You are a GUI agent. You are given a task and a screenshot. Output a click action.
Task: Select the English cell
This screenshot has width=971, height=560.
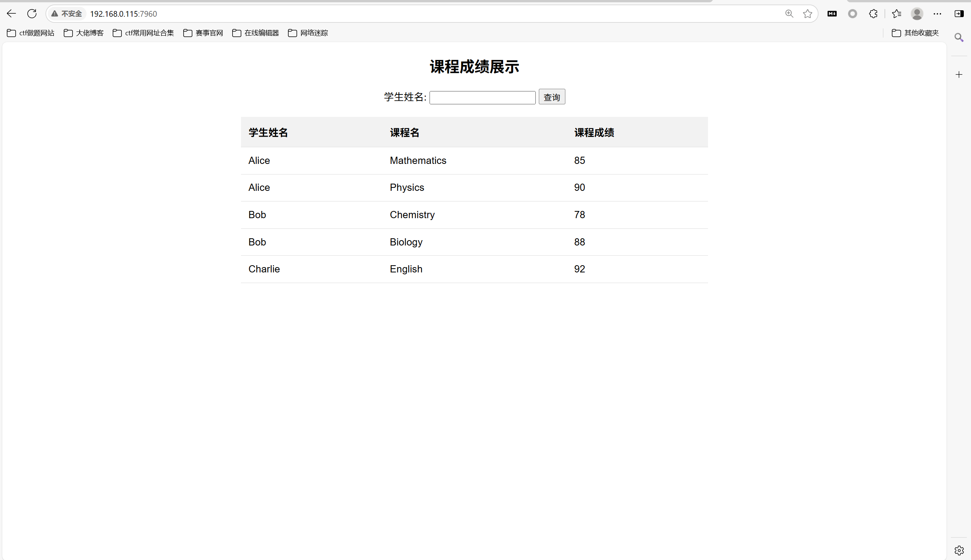(x=406, y=269)
